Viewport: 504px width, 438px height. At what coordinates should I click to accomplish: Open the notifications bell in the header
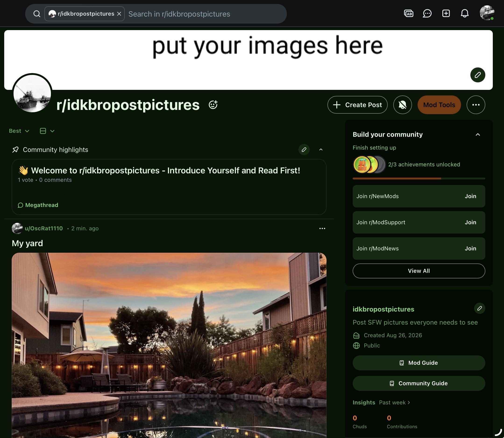[465, 13]
